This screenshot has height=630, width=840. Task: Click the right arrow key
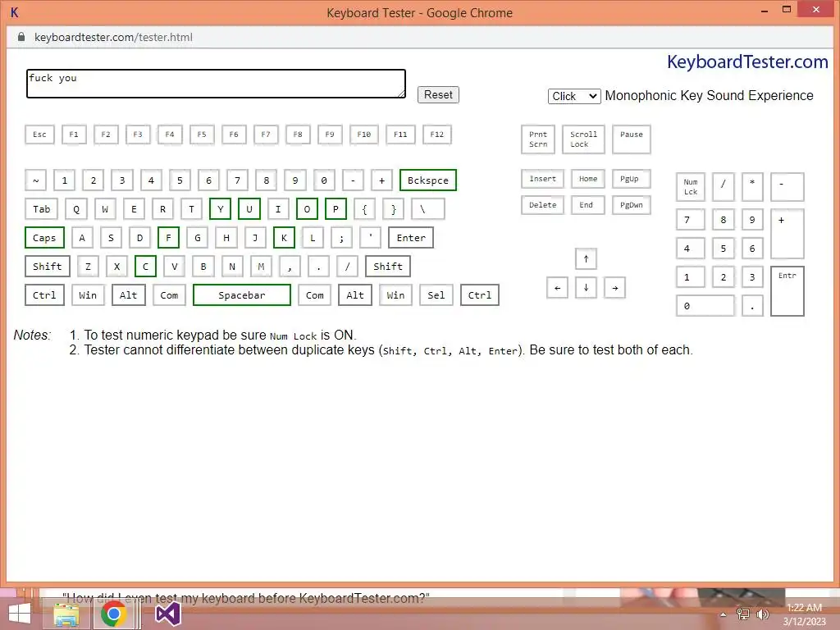pos(615,288)
